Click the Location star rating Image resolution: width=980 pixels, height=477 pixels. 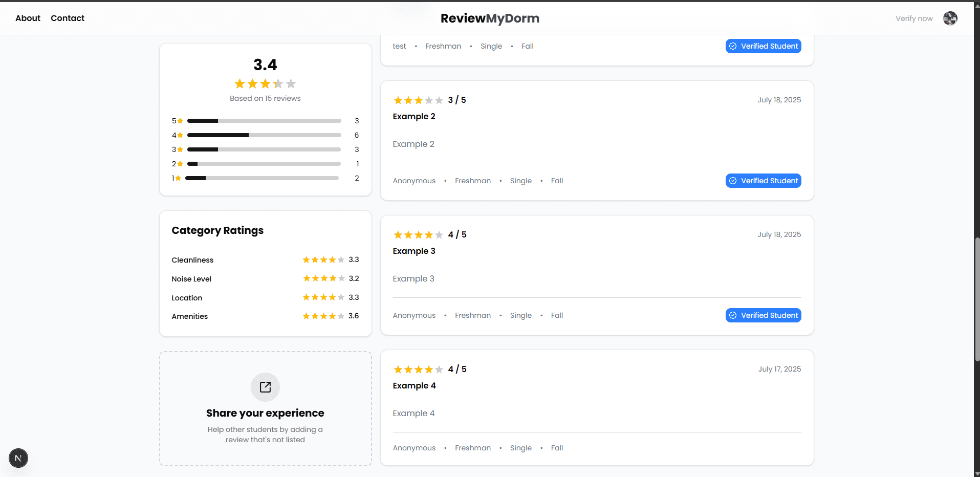(x=323, y=297)
